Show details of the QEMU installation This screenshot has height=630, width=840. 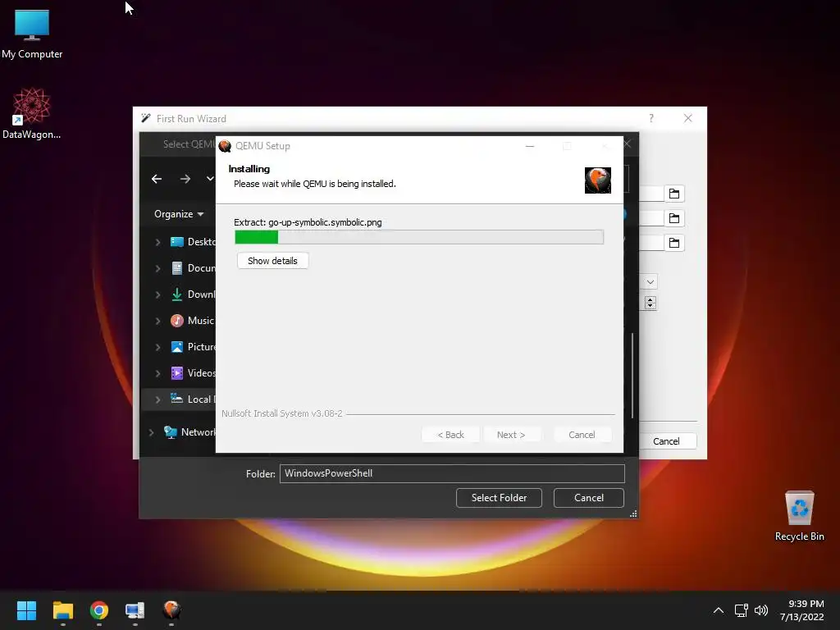pos(272,261)
